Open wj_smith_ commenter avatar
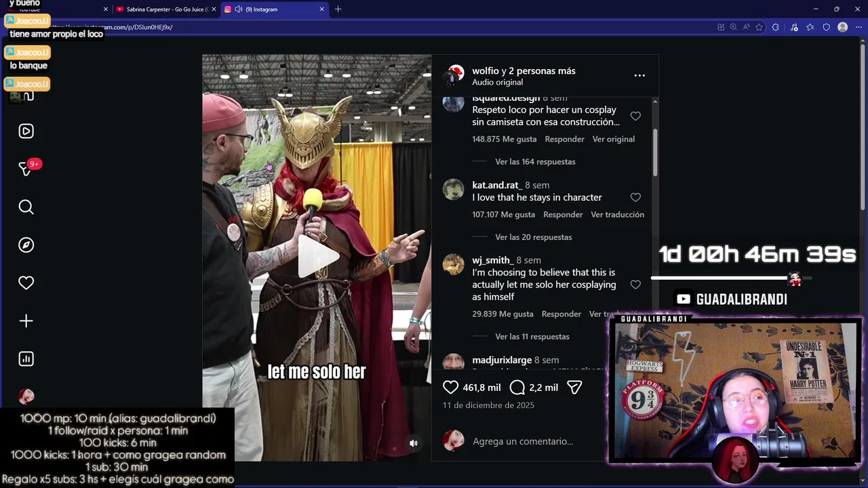This screenshot has height=488, width=868. point(453,264)
